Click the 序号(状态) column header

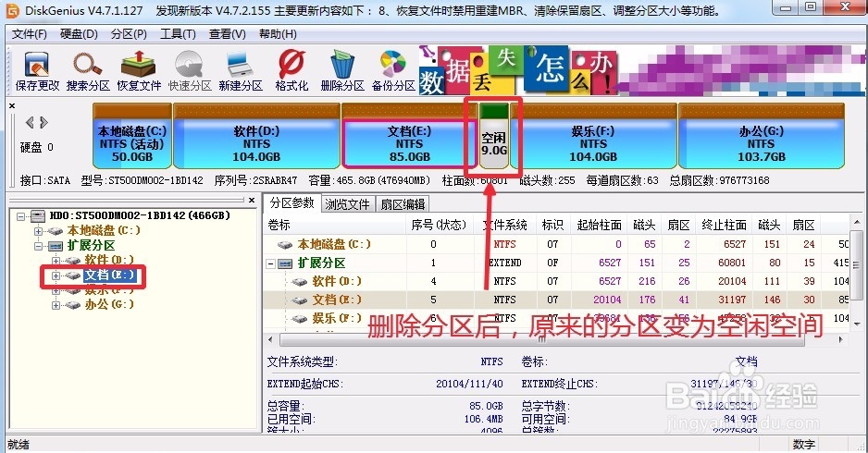coord(440,226)
